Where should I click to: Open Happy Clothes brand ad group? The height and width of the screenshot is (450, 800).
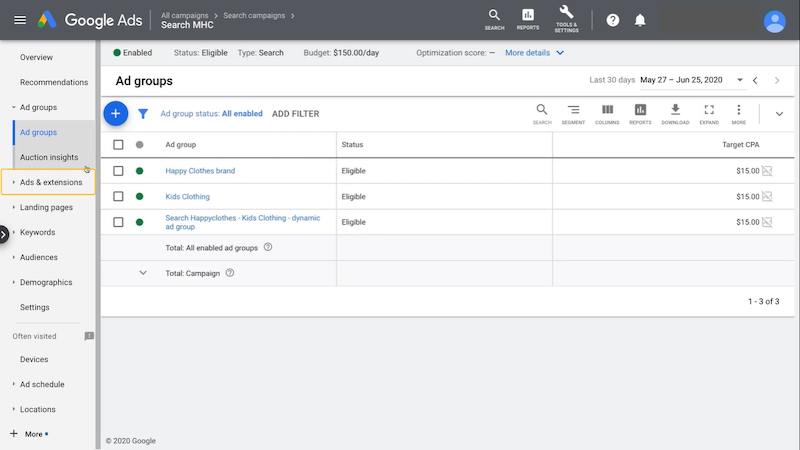tap(200, 171)
